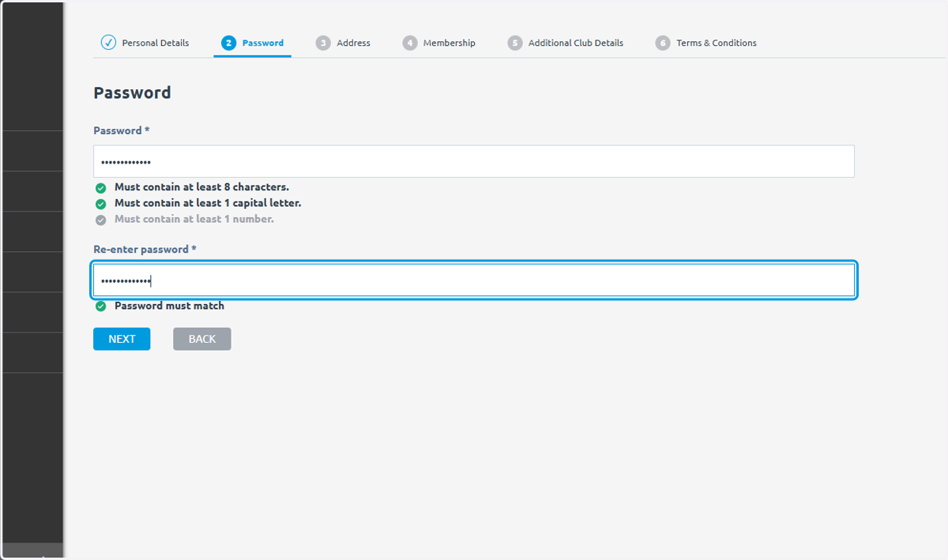Click the NEXT button
Viewport: 948px width, 560px height.
coord(122,339)
